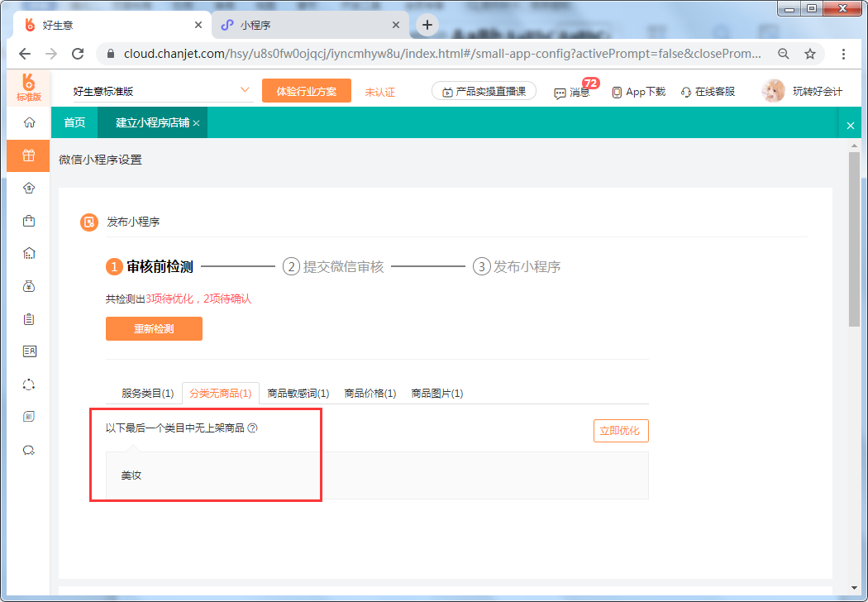
Task: Close the 好生意 browser tab
Action: point(198,25)
